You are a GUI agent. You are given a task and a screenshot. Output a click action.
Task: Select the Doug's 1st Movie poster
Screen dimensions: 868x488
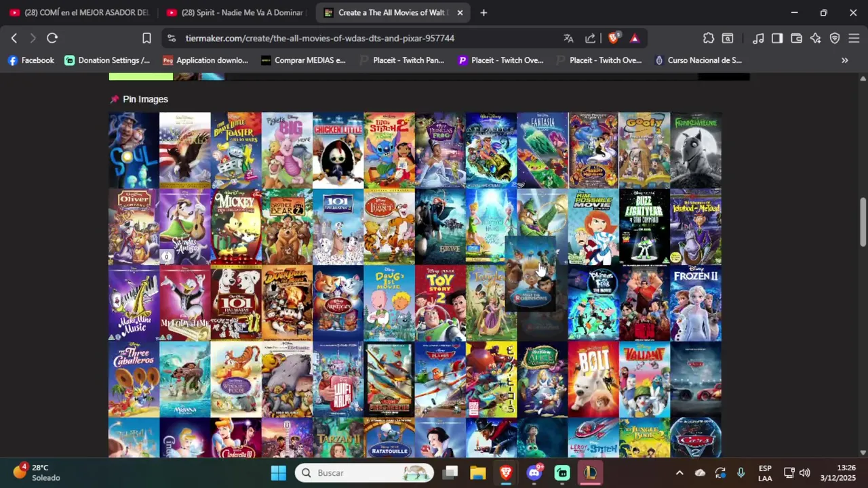389,303
